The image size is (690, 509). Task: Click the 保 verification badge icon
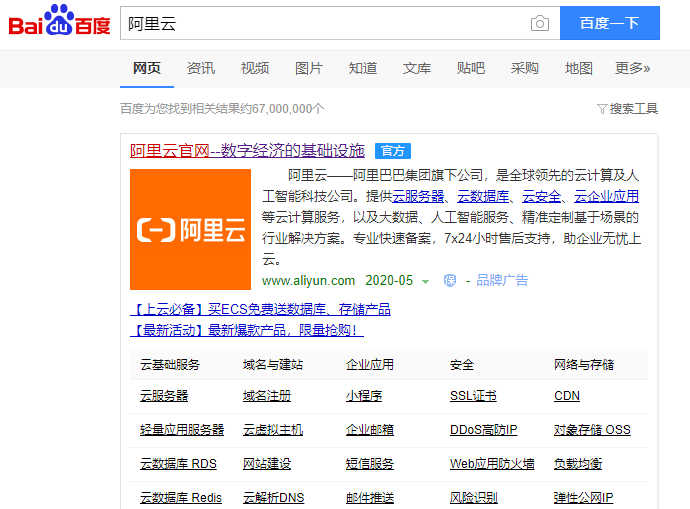(x=450, y=280)
